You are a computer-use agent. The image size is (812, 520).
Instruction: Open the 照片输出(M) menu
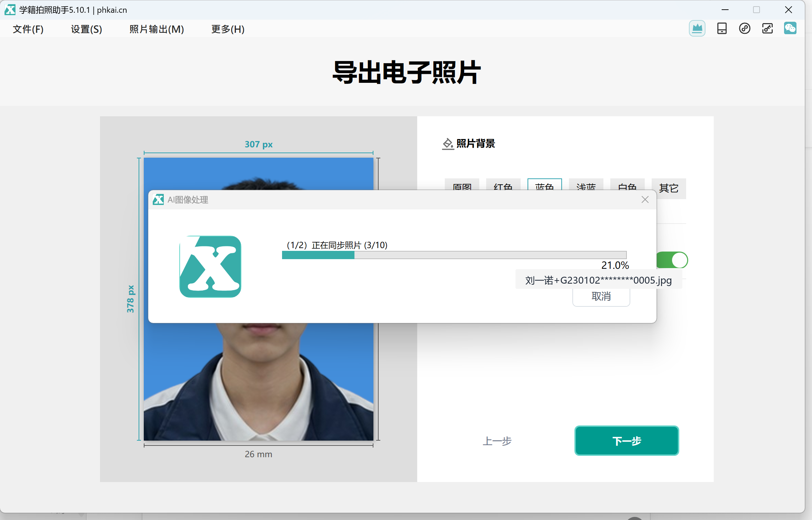pyautogui.click(x=157, y=29)
